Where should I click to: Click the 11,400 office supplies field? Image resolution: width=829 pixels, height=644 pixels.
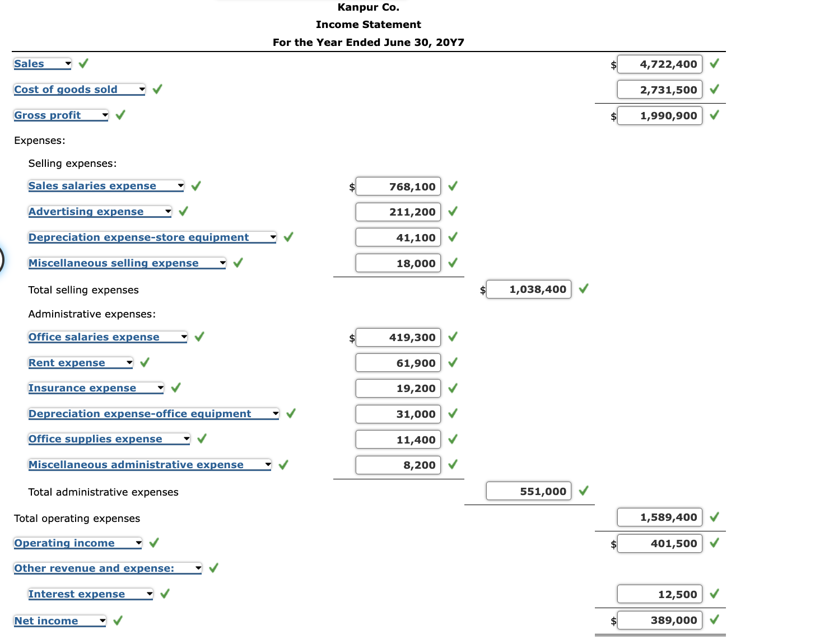click(398, 440)
